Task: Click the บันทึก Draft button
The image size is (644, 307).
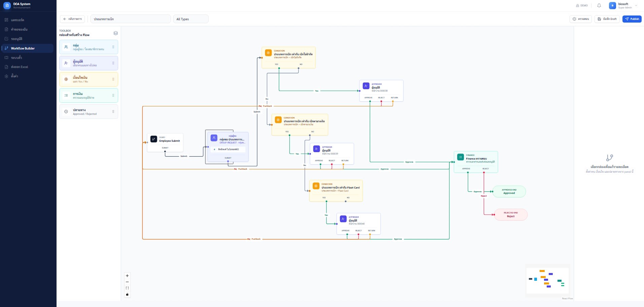Action: point(607,19)
